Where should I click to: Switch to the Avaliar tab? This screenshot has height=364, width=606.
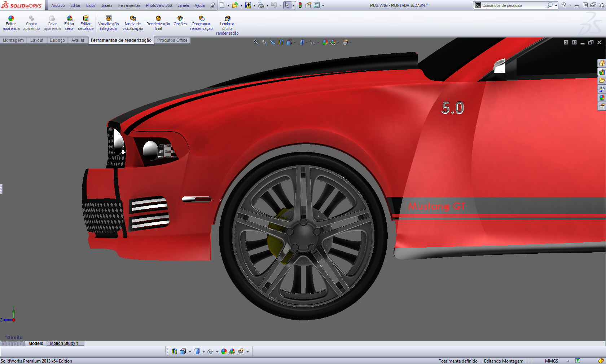pyautogui.click(x=78, y=40)
